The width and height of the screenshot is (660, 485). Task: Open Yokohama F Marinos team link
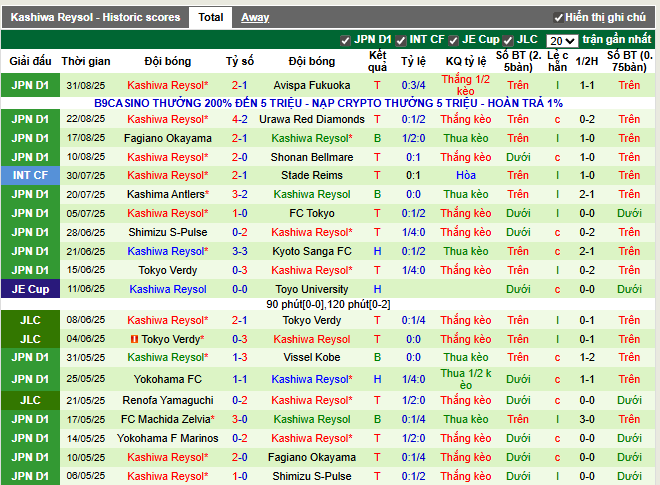pos(168,438)
